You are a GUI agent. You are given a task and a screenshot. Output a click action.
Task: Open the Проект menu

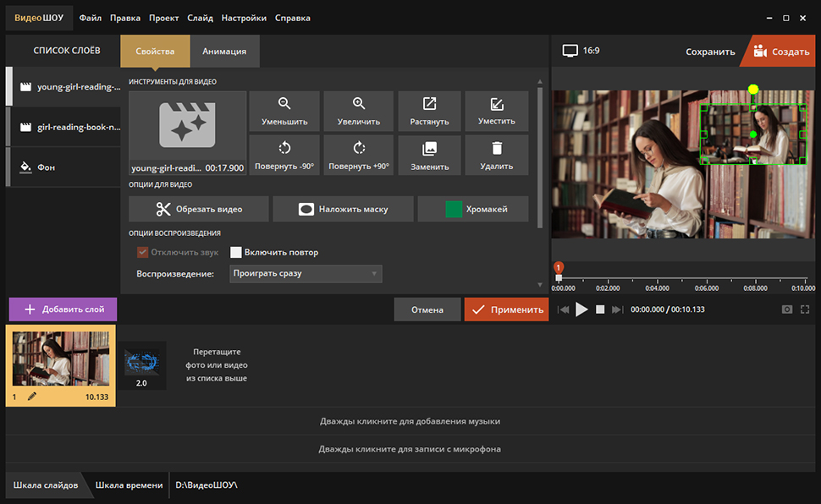[x=163, y=18]
